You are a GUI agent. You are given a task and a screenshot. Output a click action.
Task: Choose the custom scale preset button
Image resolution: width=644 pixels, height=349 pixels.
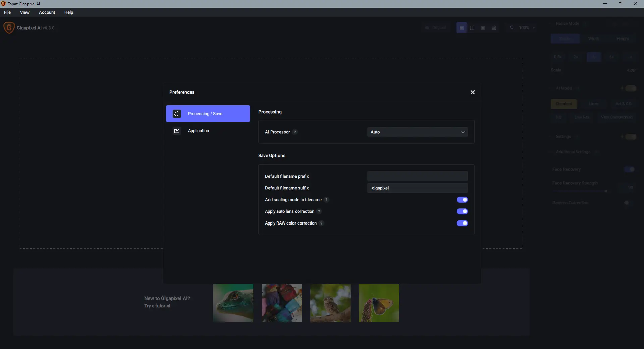pos(630,57)
